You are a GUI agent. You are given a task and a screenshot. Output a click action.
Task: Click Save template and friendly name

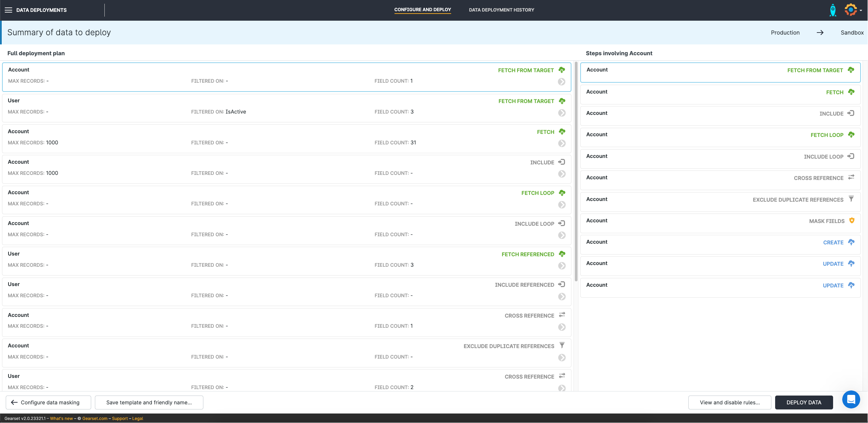coord(149,402)
